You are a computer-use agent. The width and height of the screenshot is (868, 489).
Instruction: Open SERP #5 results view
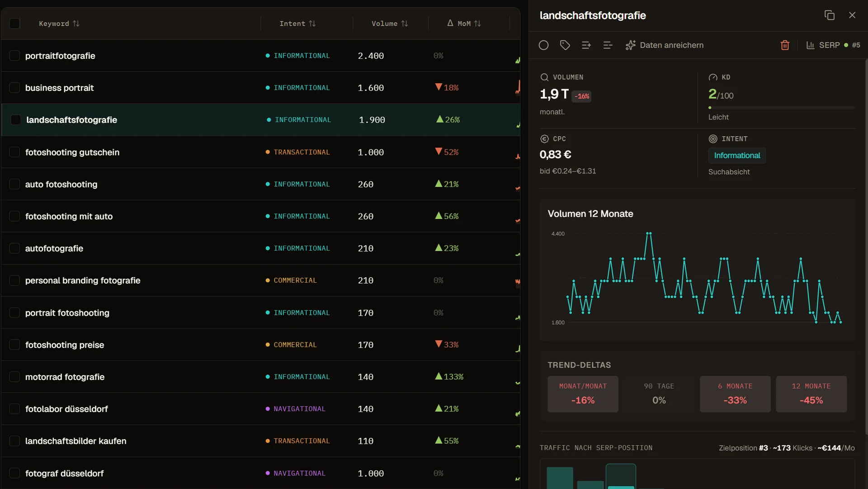click(x=833, y=45)
